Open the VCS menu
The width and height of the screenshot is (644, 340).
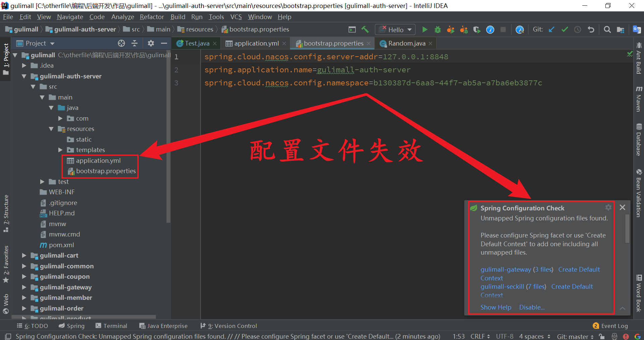click(236, 17)
